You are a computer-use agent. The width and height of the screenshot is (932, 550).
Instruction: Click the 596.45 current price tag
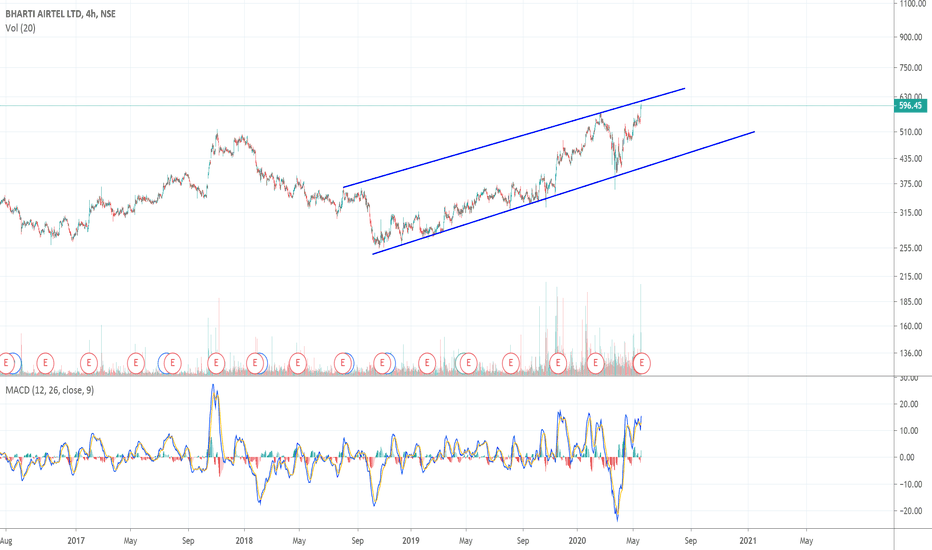(x=910, y=106)
